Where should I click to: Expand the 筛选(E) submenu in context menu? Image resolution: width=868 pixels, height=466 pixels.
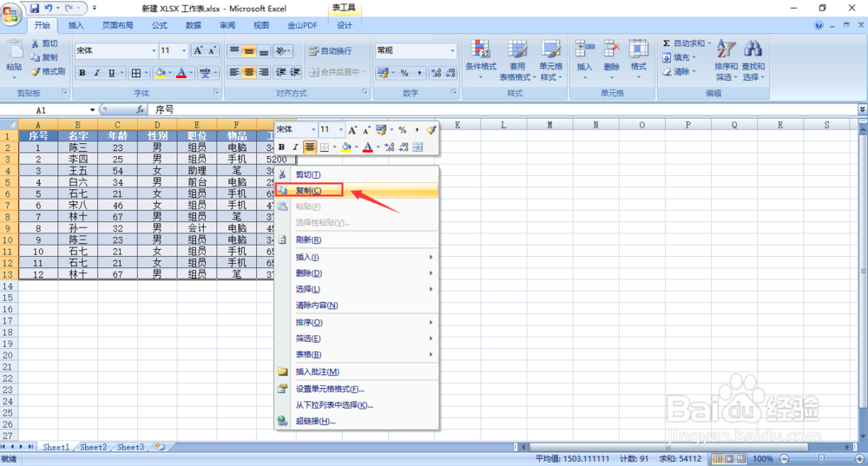pyautogui.click(x=431, y=338)
